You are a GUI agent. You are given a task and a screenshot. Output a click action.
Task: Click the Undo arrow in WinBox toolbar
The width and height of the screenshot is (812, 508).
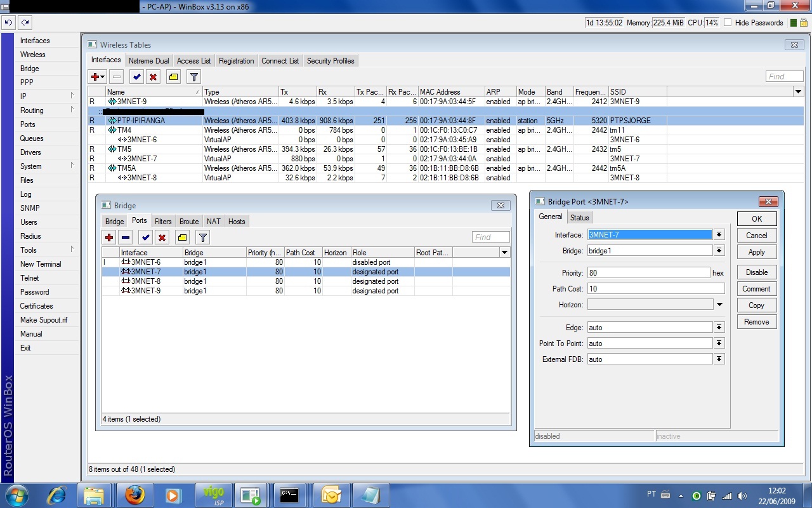[x=8, y=22]
